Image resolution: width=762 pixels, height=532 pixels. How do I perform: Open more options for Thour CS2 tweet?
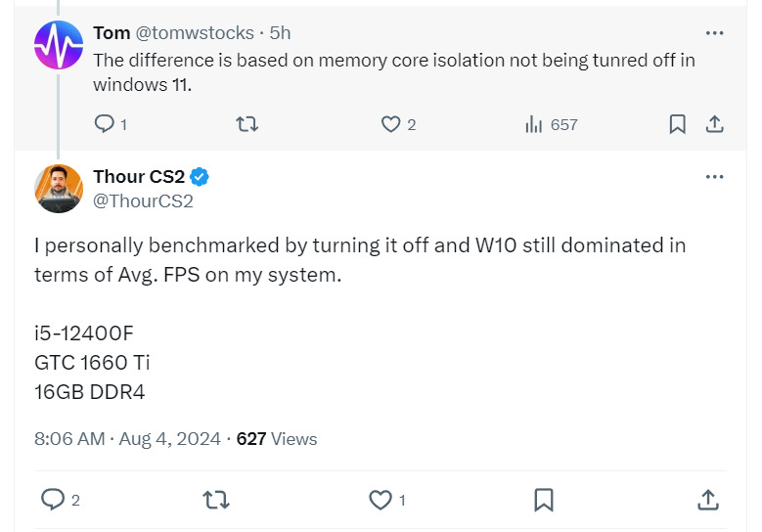point(714,177)
